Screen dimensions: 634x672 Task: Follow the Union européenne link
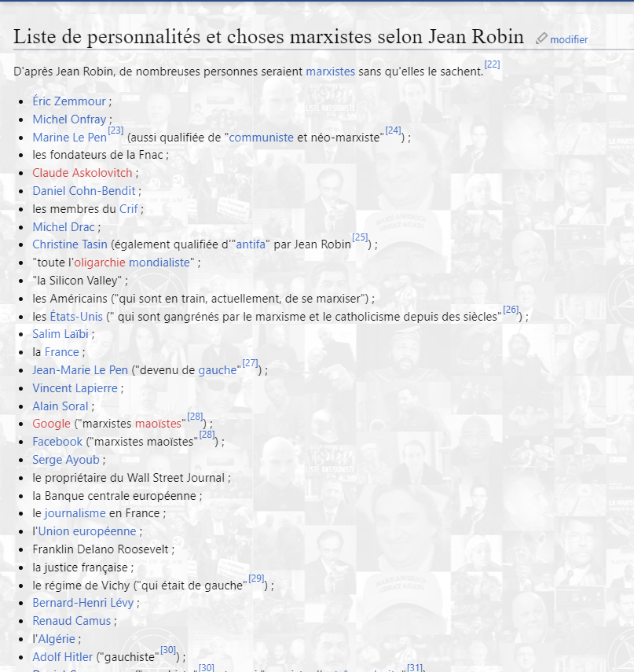(87, 531)
